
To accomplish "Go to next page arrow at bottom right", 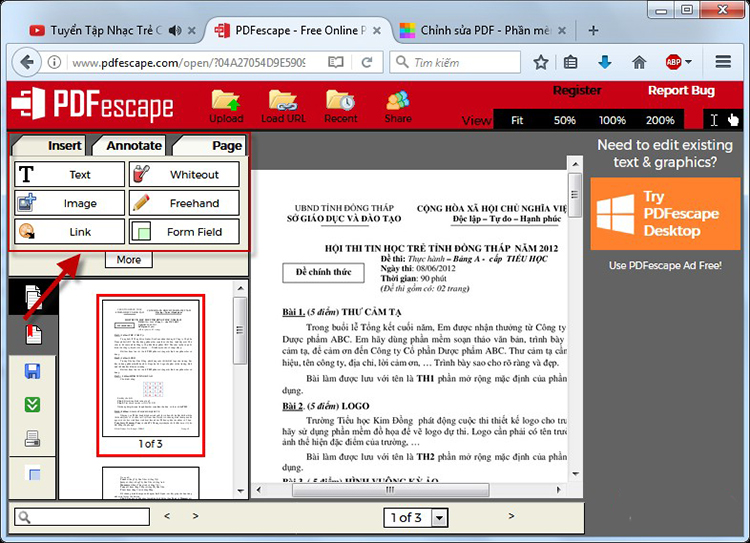I will (x=511, y=516).
